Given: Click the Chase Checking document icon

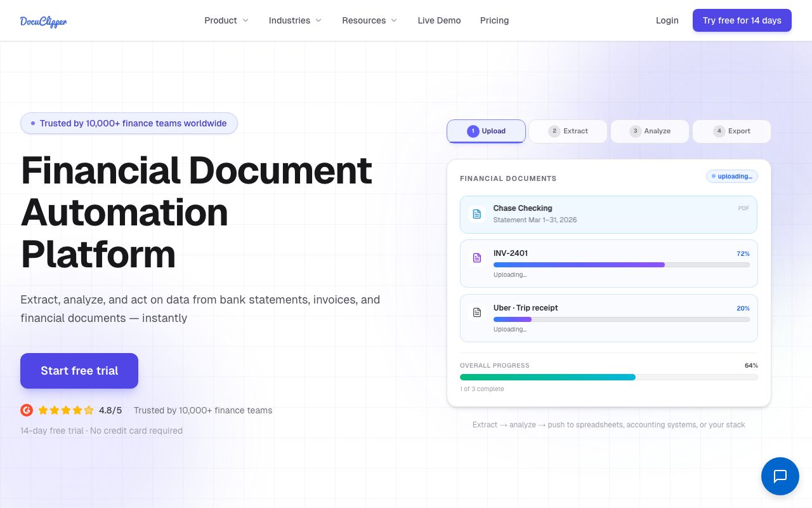Looking at the screenshot, I should point(476,214).
